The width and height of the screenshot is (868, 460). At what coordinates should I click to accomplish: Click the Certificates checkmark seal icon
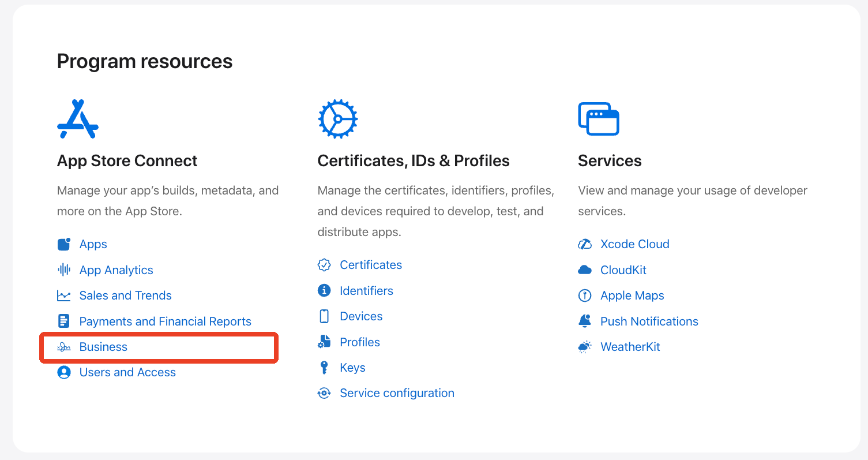[324, 265]
